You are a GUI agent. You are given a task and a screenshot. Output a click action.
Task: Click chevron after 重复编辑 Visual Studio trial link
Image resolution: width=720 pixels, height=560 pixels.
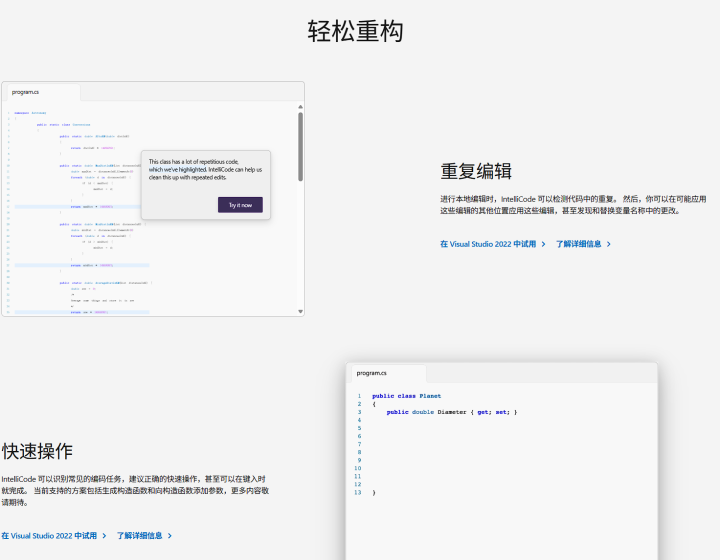[x=544, y=244]
